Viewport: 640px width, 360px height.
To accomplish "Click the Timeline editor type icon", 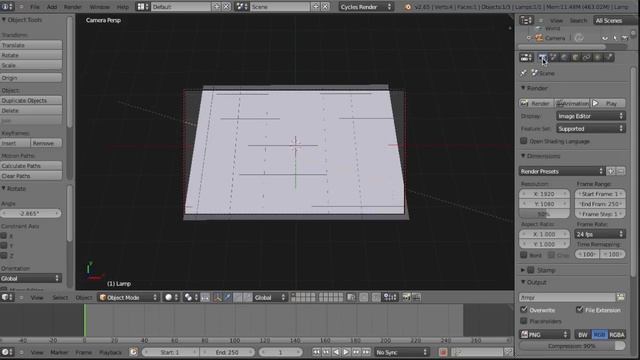I will [7, 352].
